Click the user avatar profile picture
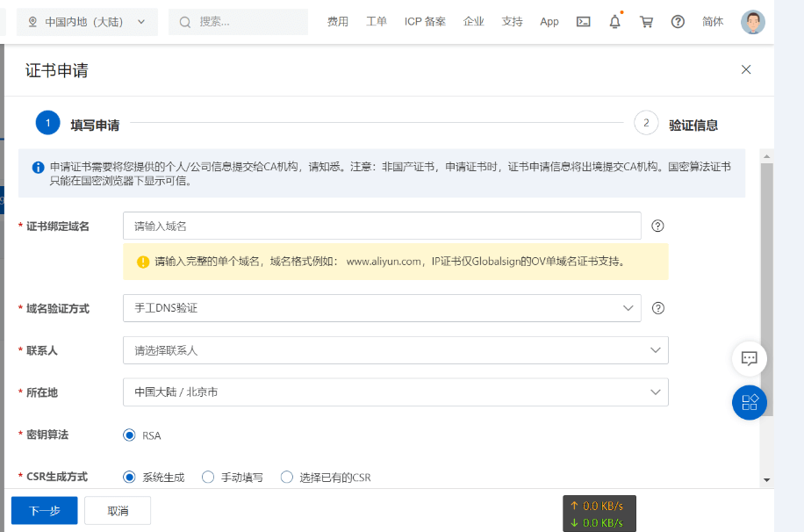804x532 pixels. 752,22
